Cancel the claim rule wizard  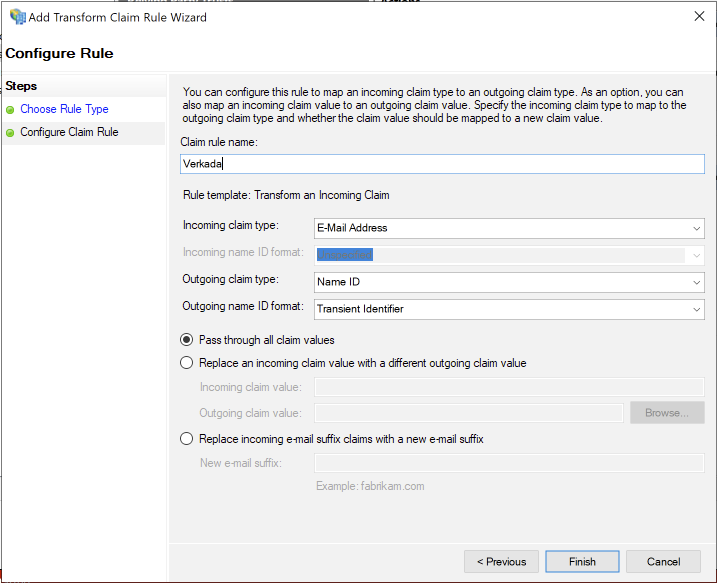coord(664,562)
